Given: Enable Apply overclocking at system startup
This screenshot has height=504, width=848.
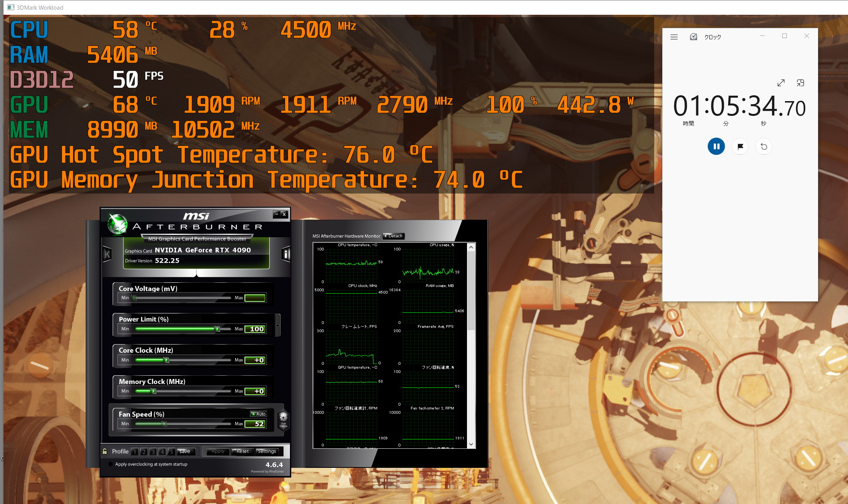Looking at the screenshot, I should point(111,464).
